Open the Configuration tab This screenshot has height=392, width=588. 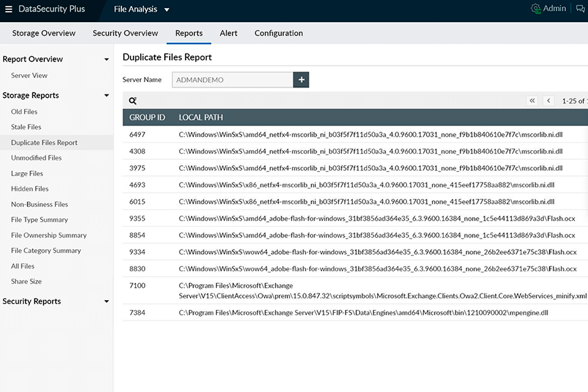point(279,33)
